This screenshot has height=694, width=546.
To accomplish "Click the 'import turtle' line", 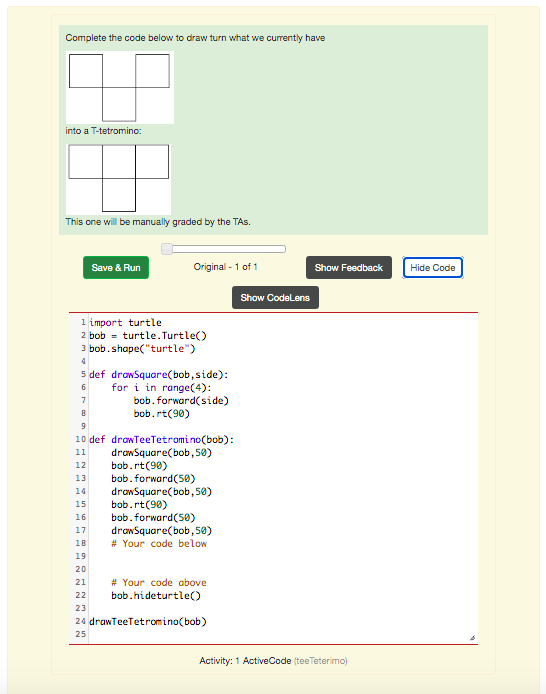I will [125, 323].
